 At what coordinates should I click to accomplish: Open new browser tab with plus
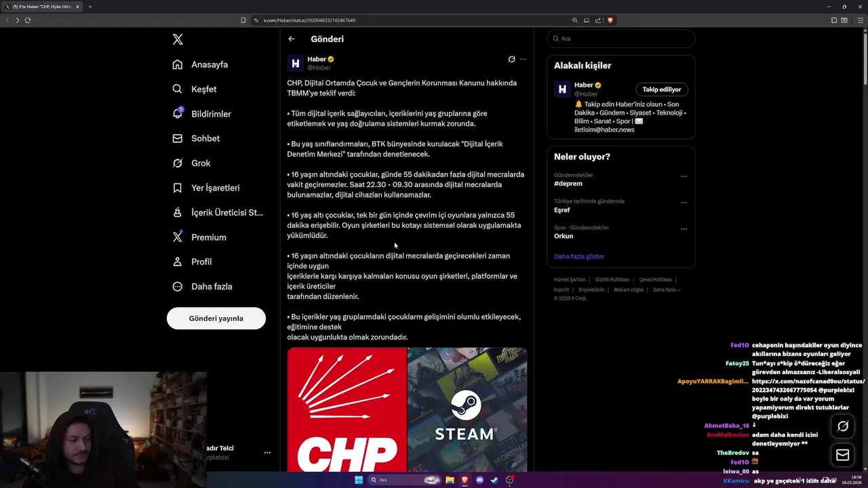[90, 7]
